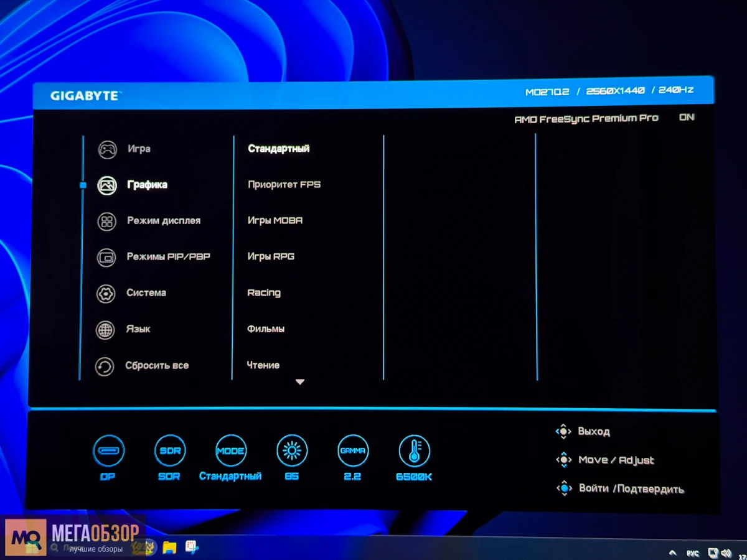Click the 240Hz refresh rate text

click(x=676, y=90)
